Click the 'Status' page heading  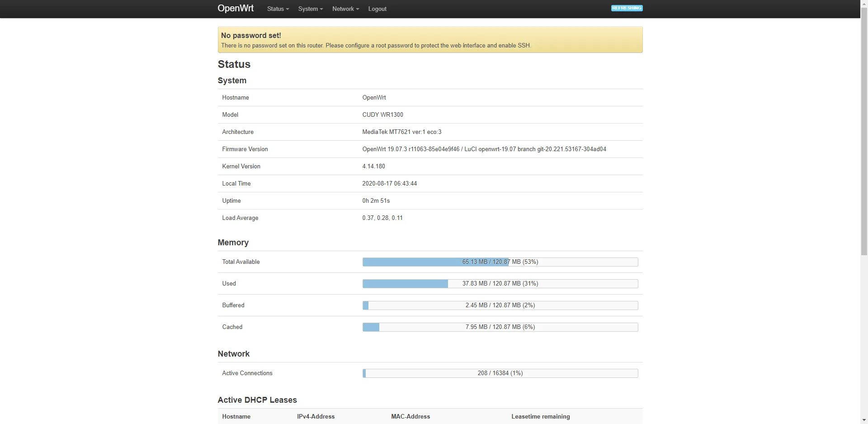(x=234, y=64)
